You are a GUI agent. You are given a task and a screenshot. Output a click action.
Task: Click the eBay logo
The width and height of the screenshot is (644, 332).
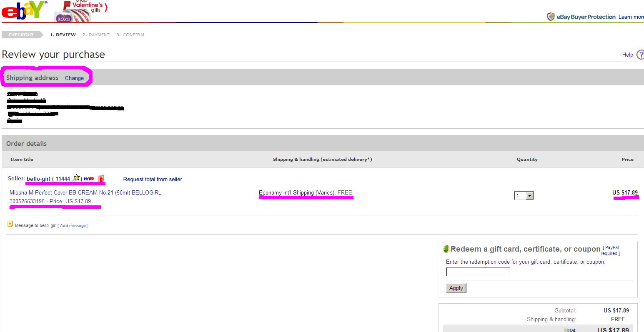pyautogui.click(x=24, y=10)
